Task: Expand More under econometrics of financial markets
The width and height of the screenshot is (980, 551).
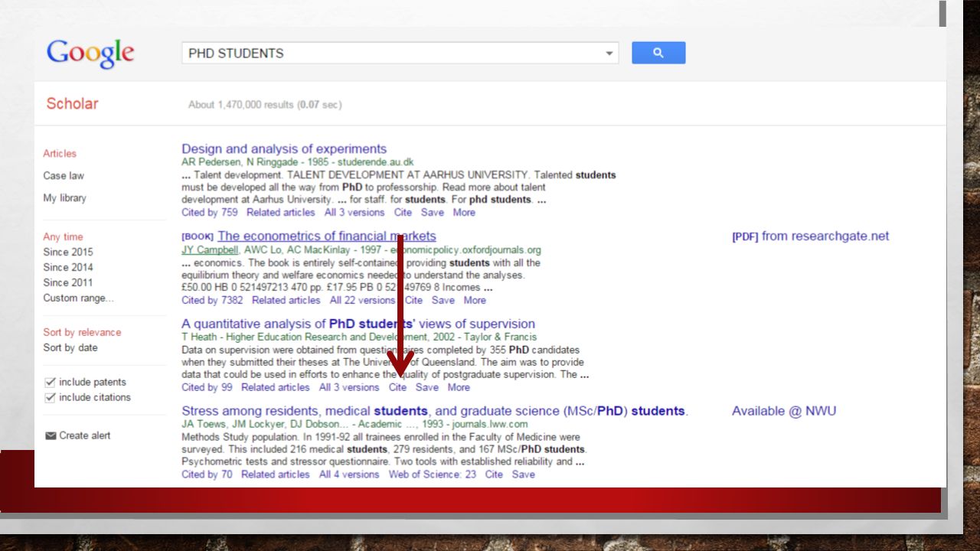Action: point(475,300)
